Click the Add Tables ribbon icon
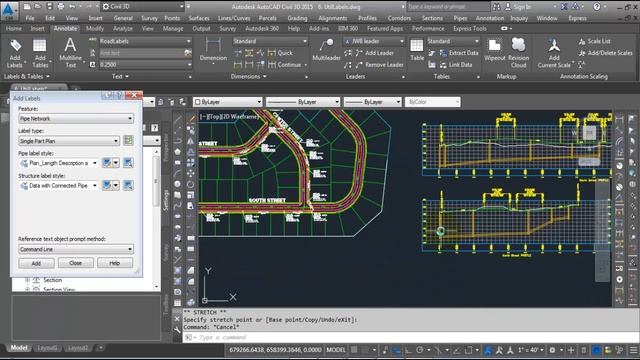 (40, 53)
